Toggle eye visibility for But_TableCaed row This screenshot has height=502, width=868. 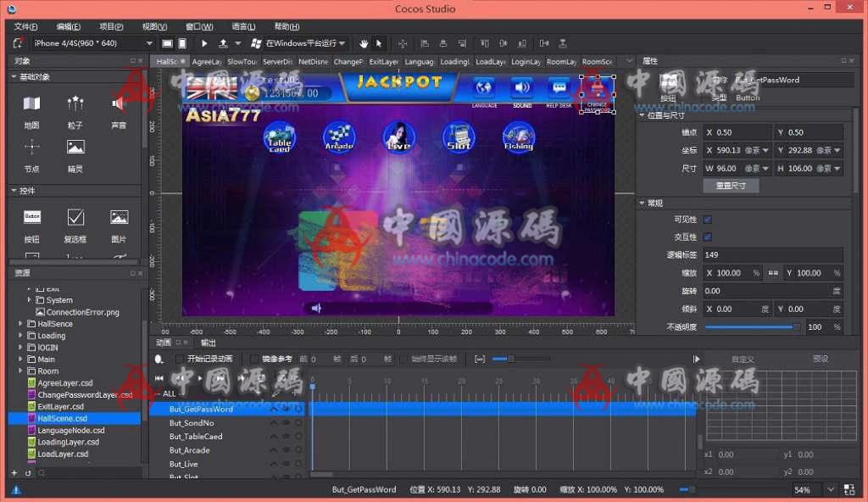(287, 437)
